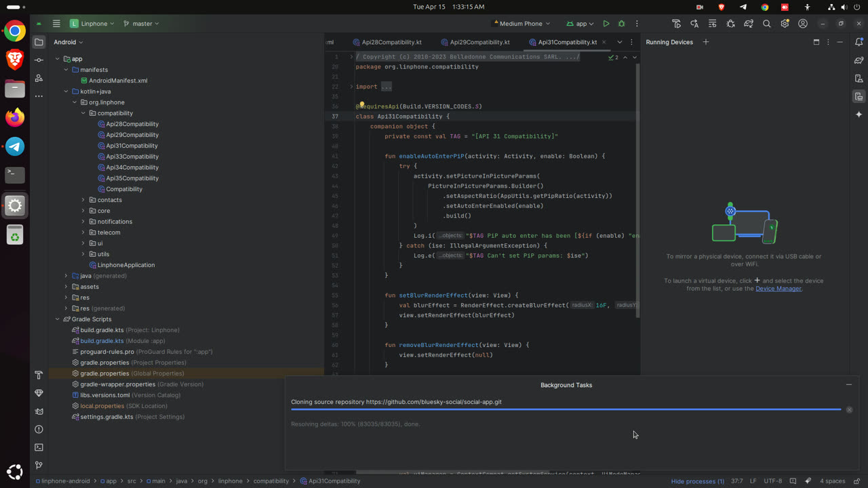This screenshot has height=488, width=868.
Task: Open the account profile icon
Action: [803, 24]
